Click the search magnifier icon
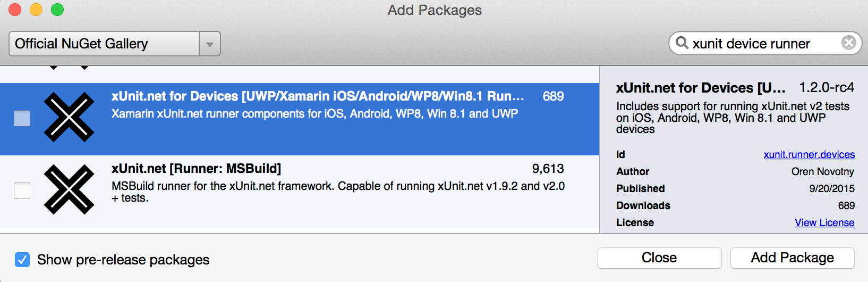The height and width of the screenshot is (282, 868). click(x=682, y=42)
